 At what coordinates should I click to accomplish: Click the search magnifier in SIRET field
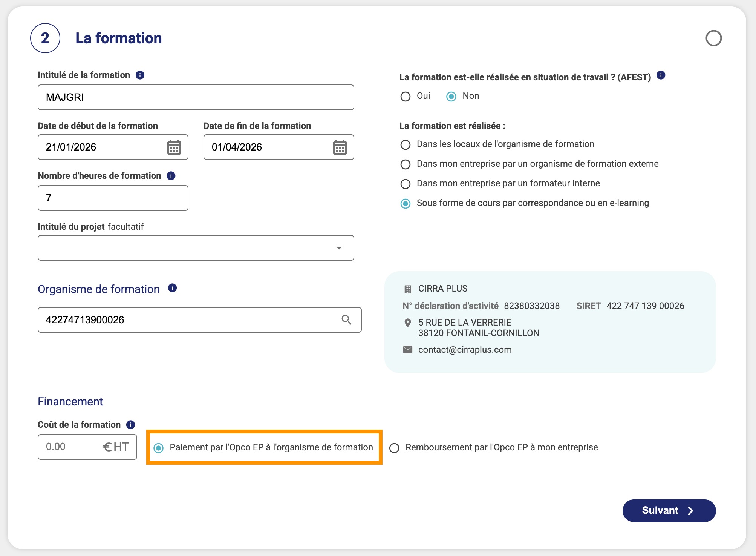tap(346, 320)
